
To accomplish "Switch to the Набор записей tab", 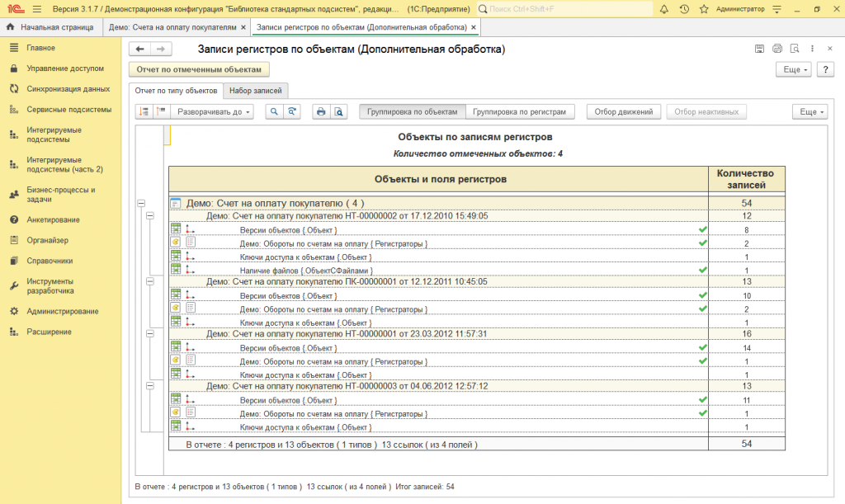I will (256, 91).
